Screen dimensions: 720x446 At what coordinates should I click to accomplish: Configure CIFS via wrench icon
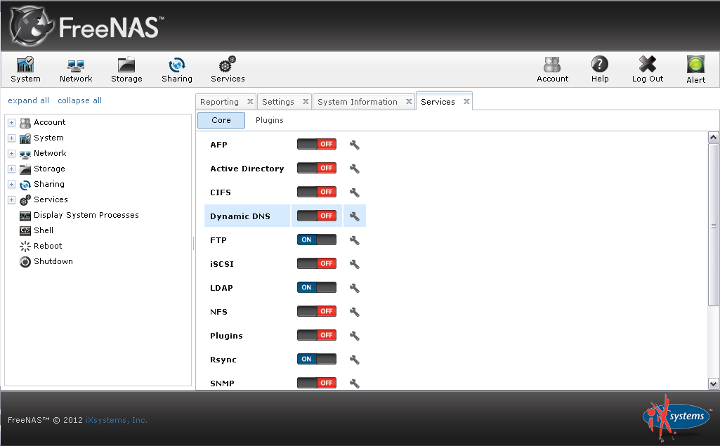[x=354, y=192]
